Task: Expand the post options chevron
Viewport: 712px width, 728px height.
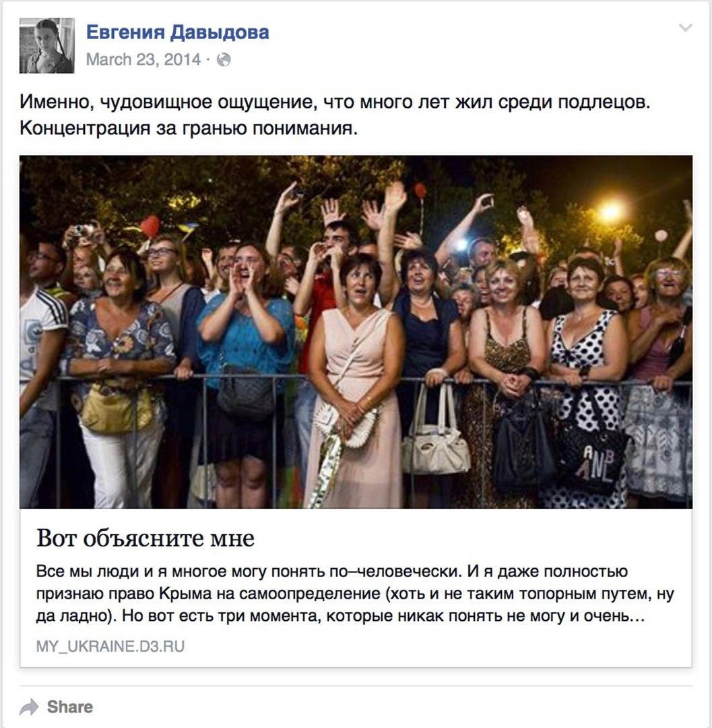Action: pyautogui.click(x=685, y=28)
